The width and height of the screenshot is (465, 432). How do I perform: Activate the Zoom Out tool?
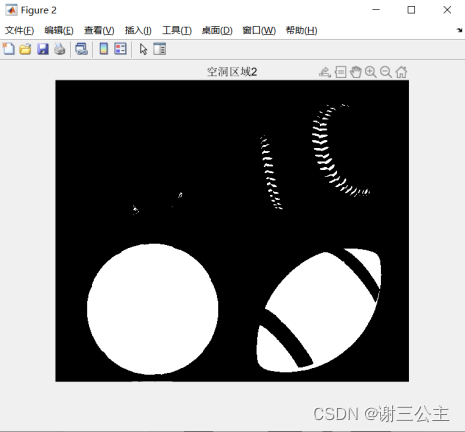point(386,72)
